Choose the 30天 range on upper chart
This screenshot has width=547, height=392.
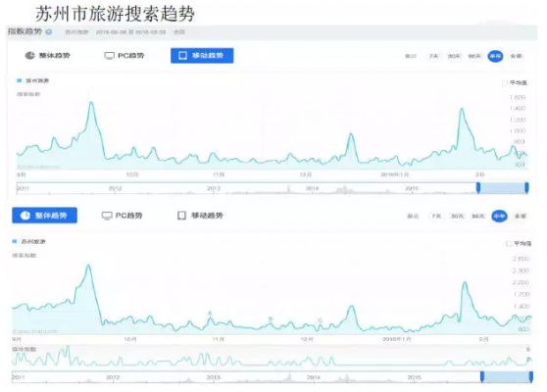tap(454, 56)
